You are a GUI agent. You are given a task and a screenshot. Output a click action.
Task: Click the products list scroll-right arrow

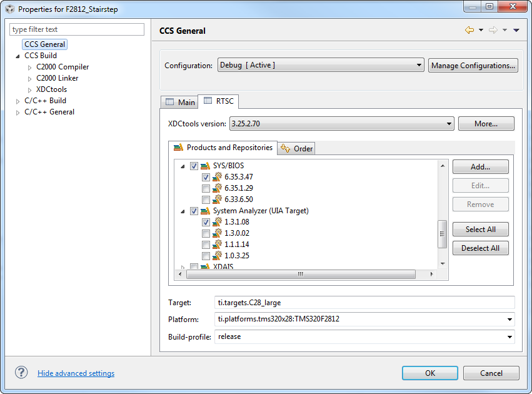tap(431, 274)
